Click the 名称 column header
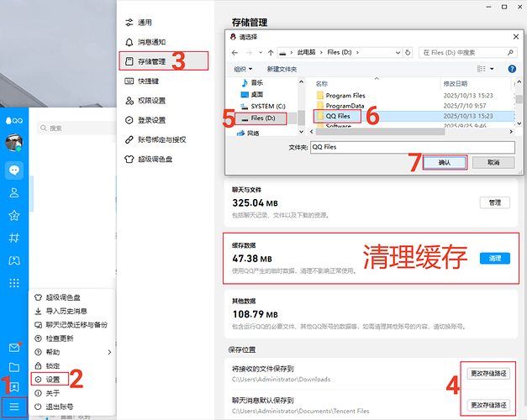This screenshot has width=527, height=420. coord(322,84)
